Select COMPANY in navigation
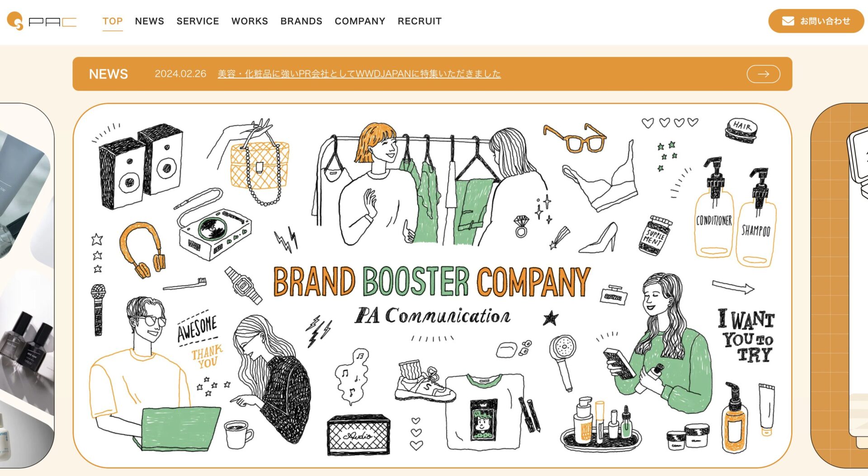 point(360,21)
